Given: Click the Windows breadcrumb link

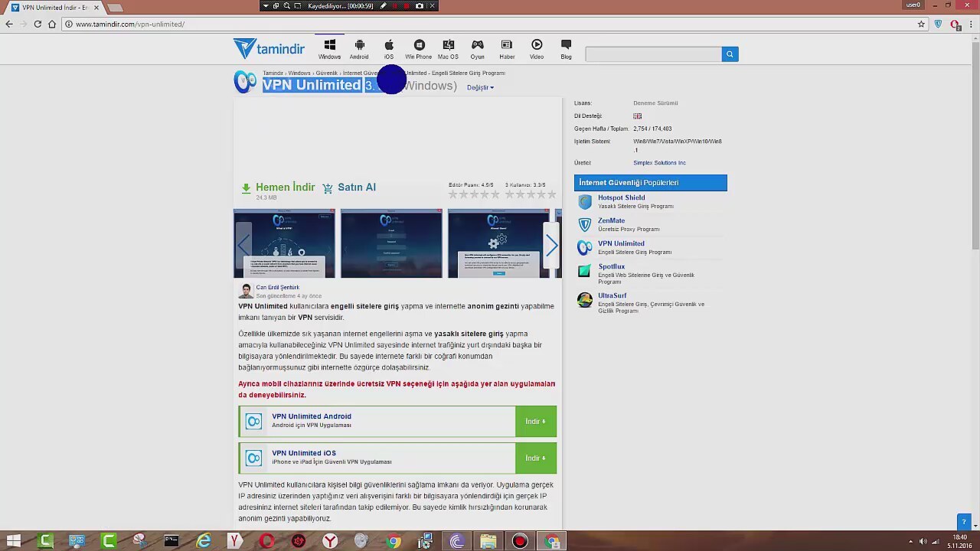Looking at the screenshot, I should (x=299, y=73).
